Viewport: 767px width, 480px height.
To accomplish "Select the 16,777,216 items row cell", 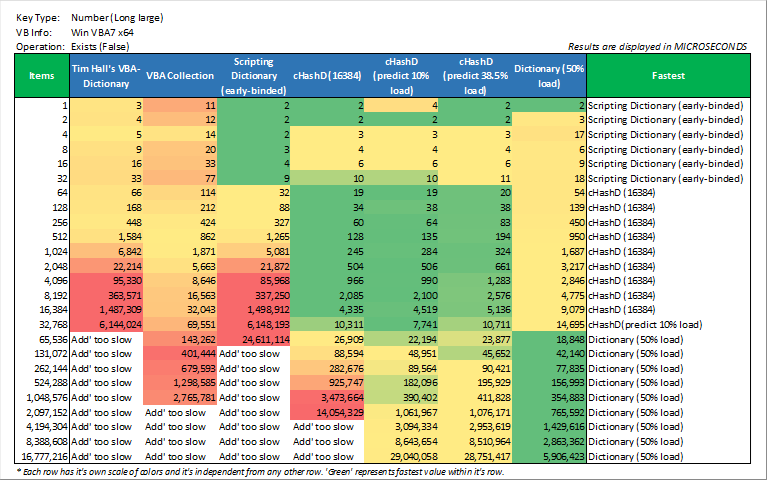I will coord(42,453).
